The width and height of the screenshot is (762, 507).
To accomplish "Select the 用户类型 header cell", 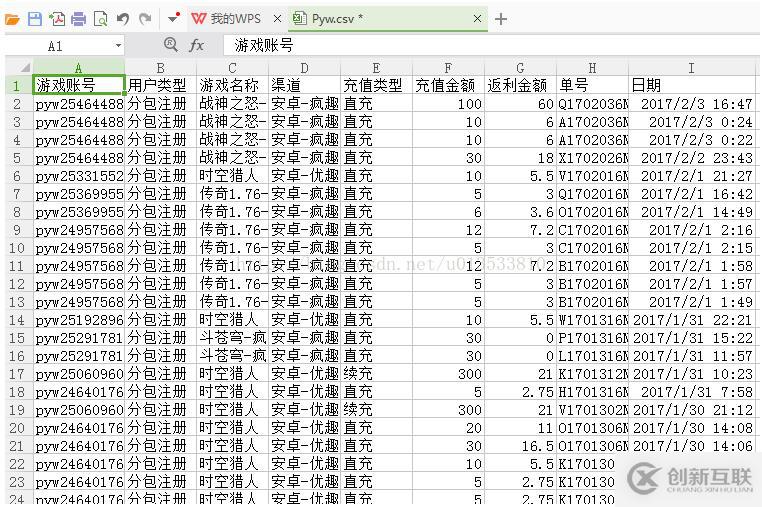I will (x=161, y=86).
